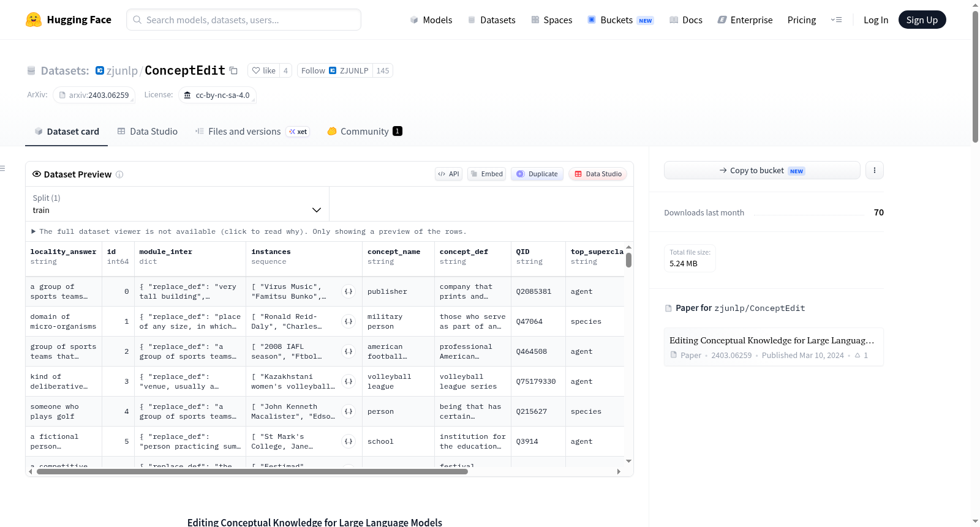Click the locality_answer column header
Viewport: 980px width, 527px height.
(x=64, y=256)
